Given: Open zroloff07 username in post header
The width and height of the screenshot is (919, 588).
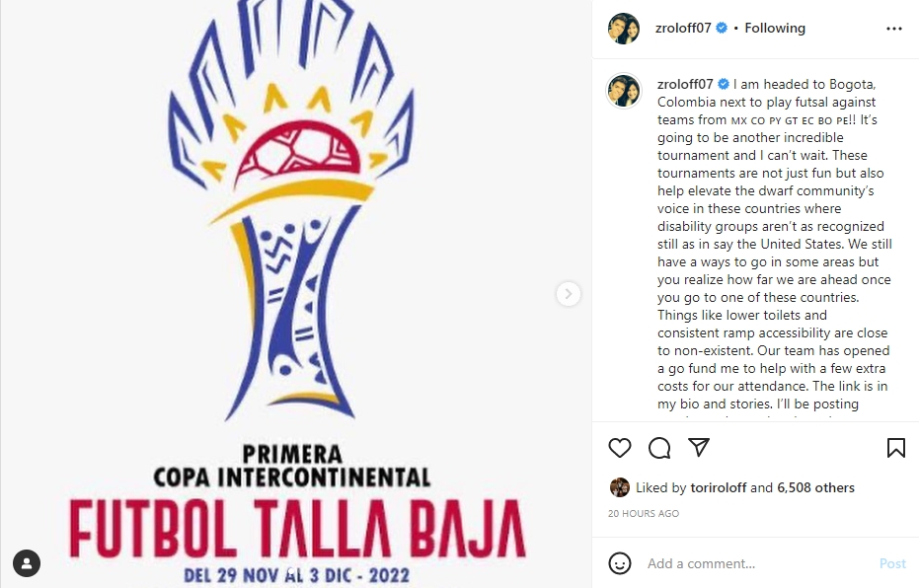Looking at the screenshot, I should 683,28.
